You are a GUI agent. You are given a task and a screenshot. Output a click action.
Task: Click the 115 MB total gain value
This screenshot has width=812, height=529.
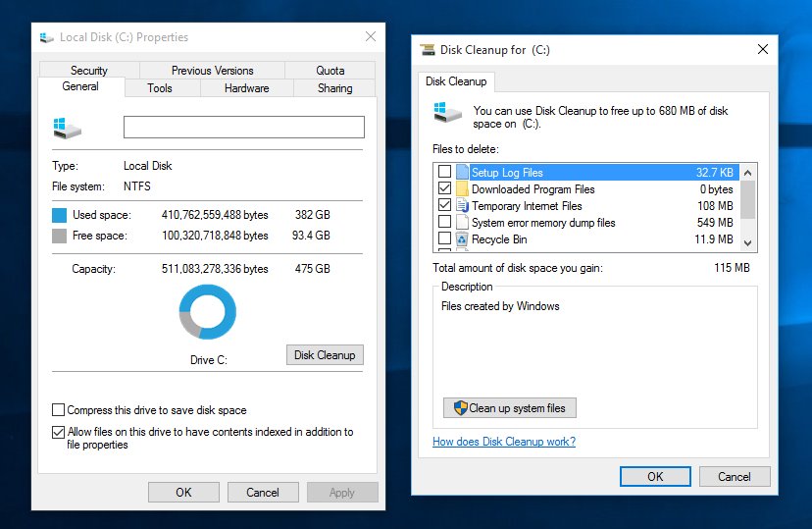pos(732,267)
